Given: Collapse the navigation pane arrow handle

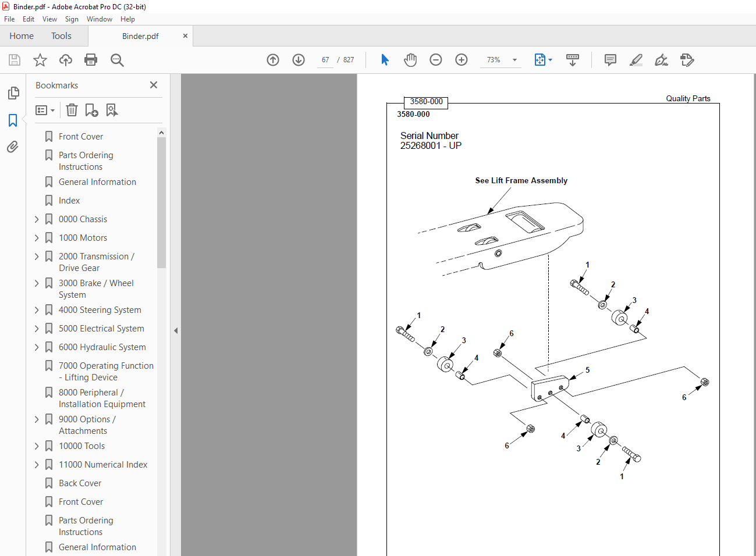Looking at the screenshot, I should (x=176, y=330).
